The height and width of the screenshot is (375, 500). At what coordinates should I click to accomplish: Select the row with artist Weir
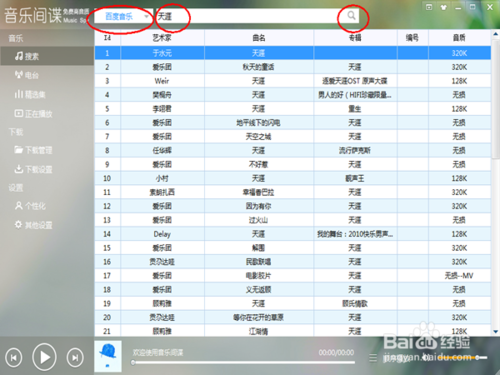click(x=293, y=81)
